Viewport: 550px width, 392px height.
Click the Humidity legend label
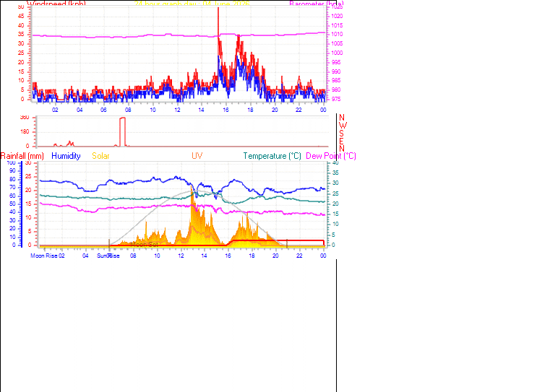pyautogui.click(x=66, y=156)
